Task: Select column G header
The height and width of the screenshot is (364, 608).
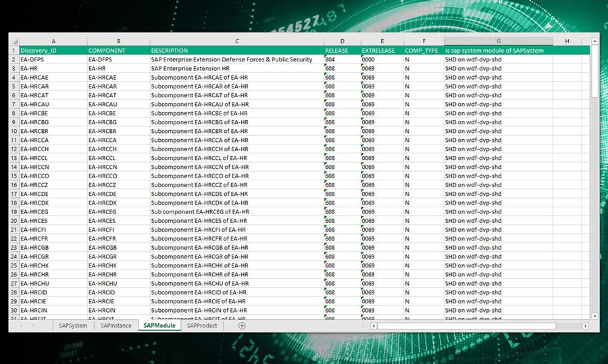Action: pyautogui.click(x=499, y=41)
